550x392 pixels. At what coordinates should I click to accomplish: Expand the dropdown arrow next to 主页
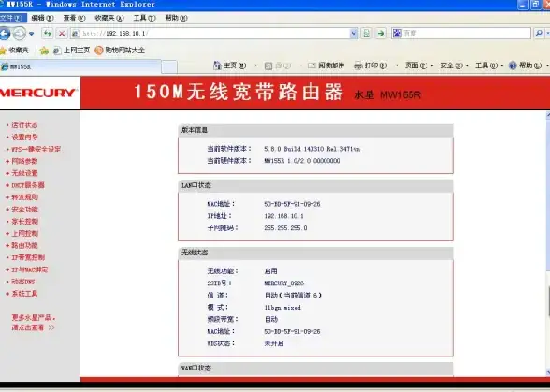coord(255,65)
